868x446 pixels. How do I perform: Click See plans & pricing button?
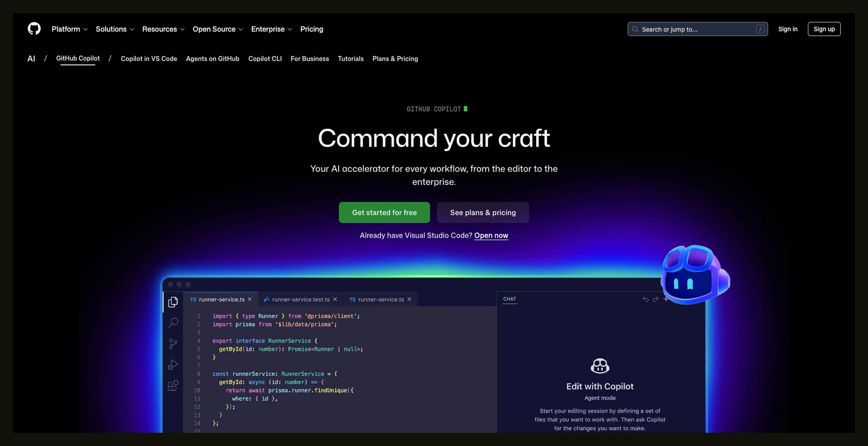point(483,213)
